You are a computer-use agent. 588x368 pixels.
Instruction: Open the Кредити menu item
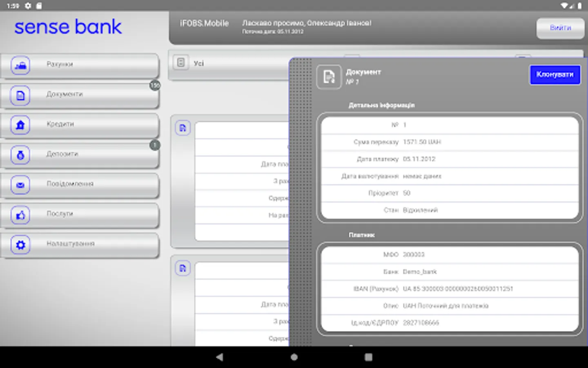(x=80, y=125)
